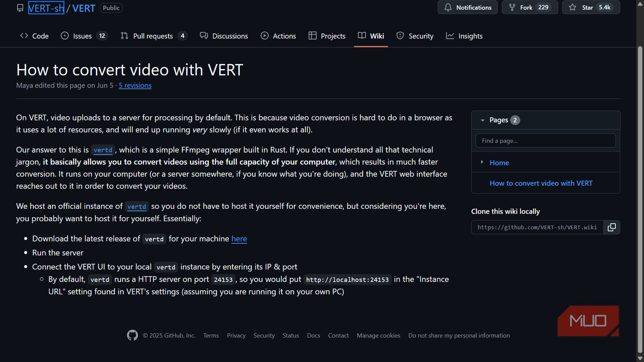Open the Code tab
The width and height of the screenshot is (644, 362).
pyautogui.click(x=34, y=36)
